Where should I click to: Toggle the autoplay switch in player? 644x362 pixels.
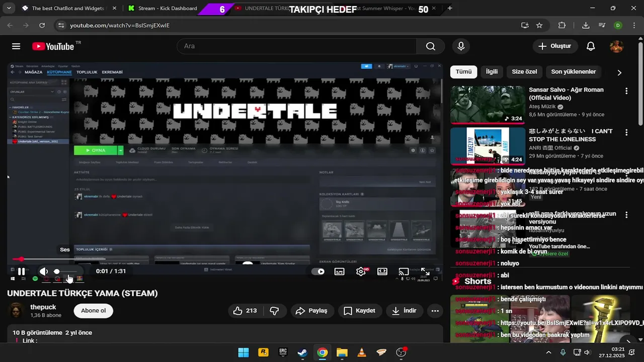(318, 271)
